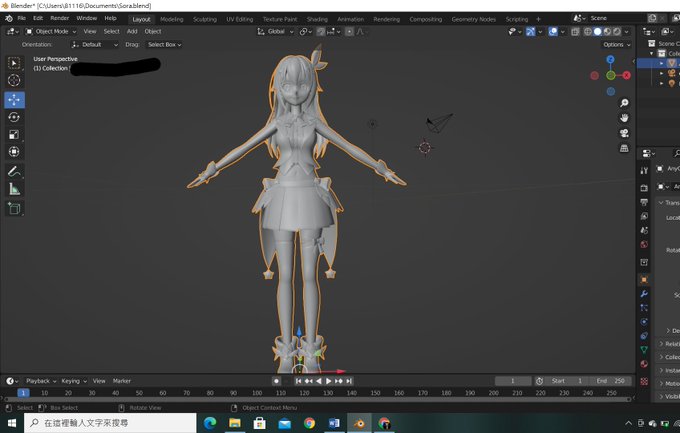Select the Transform tool
This screenshot has height=433, width=680.
tap(14, 152)
